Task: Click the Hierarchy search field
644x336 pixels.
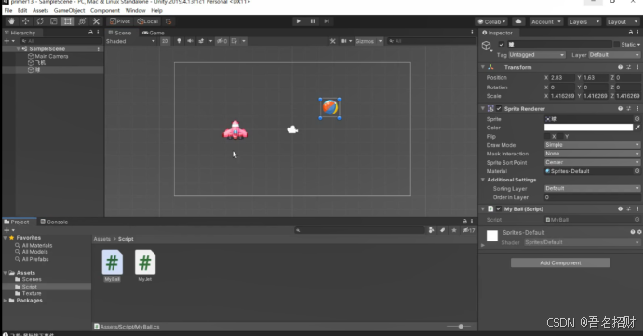Action: (60, 41)
